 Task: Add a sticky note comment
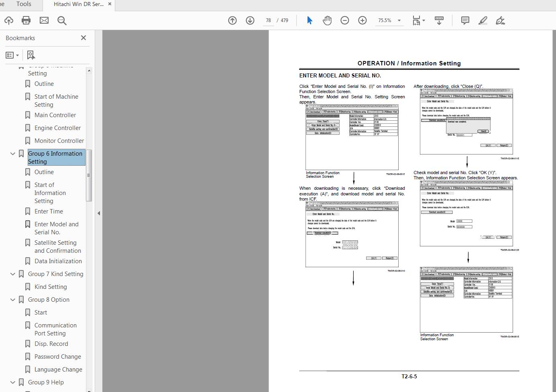pyautogui.click(x=464, y=20)
